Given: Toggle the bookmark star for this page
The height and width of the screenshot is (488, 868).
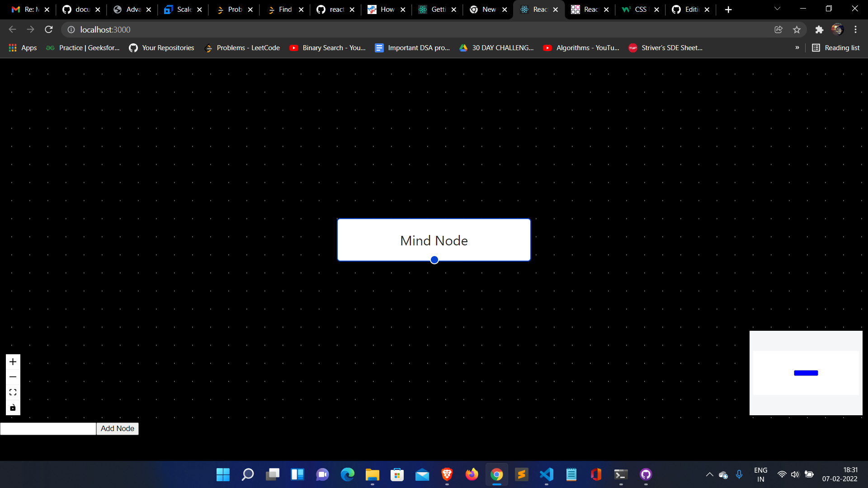Looking at the screenshot, I should pos(797,29).
